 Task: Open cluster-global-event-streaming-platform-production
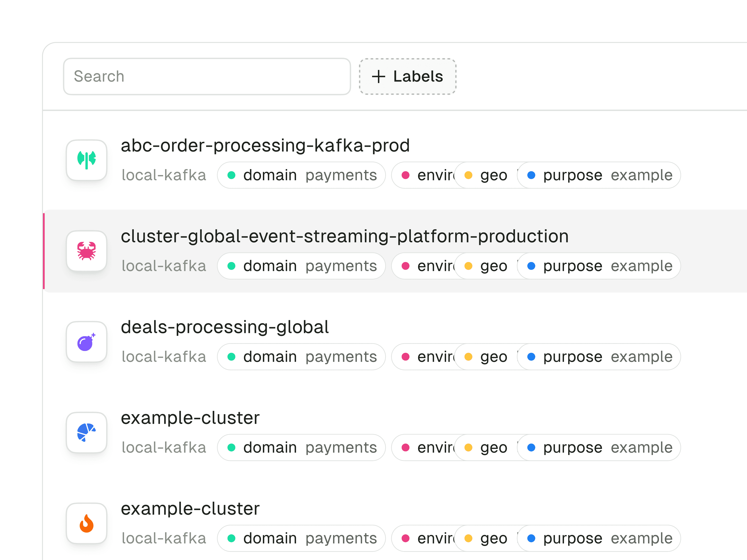[x=345, y=236]
